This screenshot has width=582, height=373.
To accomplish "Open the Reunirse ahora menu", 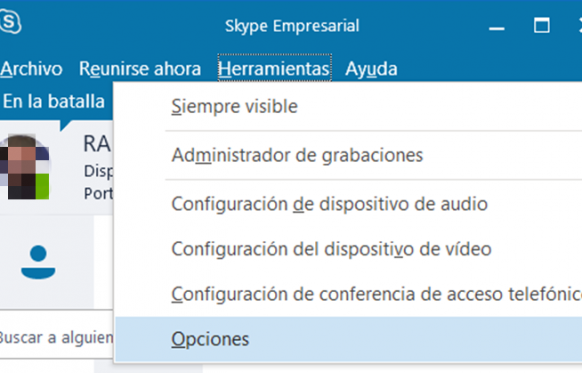I will (140, 69).
